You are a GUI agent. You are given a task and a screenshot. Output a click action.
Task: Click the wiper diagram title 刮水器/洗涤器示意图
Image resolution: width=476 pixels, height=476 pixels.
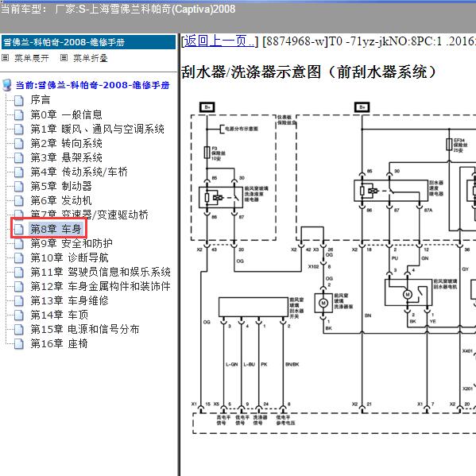308,72
